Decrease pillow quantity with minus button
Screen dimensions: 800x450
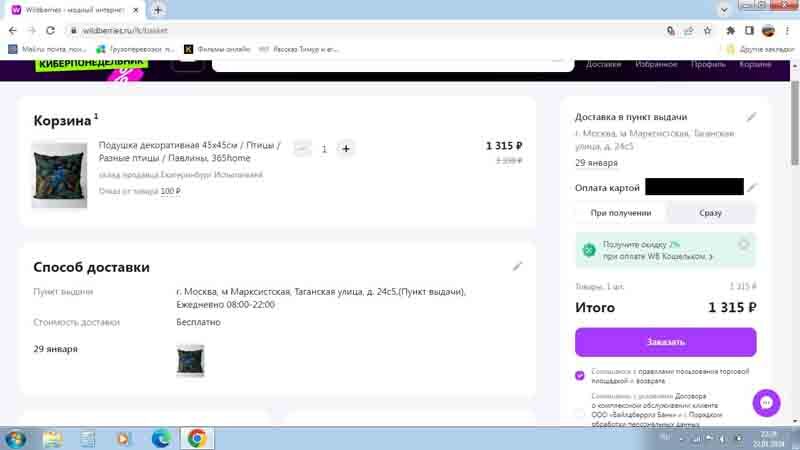tap(302, 149)
